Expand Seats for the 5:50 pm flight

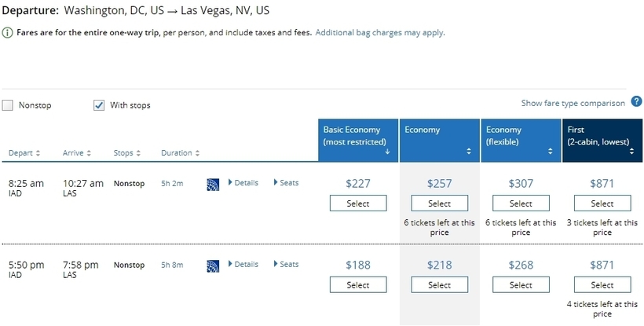pos(287,264)
